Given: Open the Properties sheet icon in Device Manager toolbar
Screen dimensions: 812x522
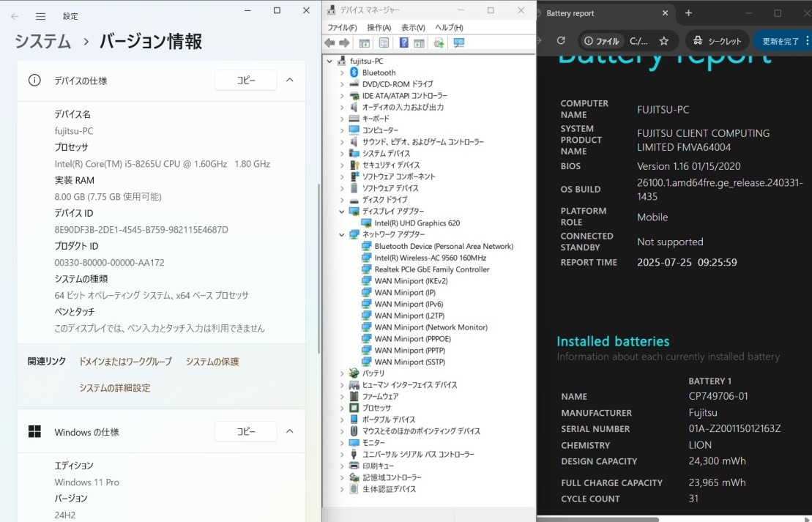Looking at the screenshot, I should (x=384, y=43).
